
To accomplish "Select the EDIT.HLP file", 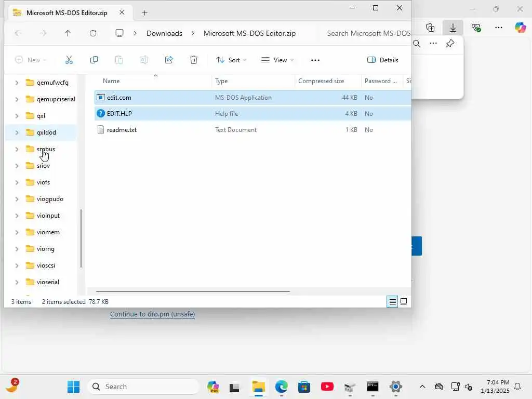I will [253, 113].
